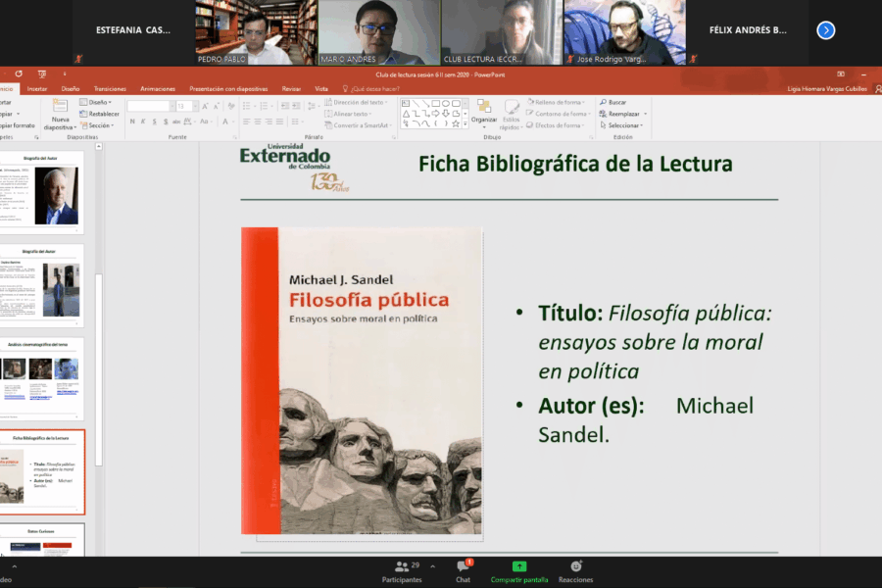This screenshot has width=882, height=588.
Task: Open the font size dropdown
Action: pyautogui.click(x=193, y=106)
